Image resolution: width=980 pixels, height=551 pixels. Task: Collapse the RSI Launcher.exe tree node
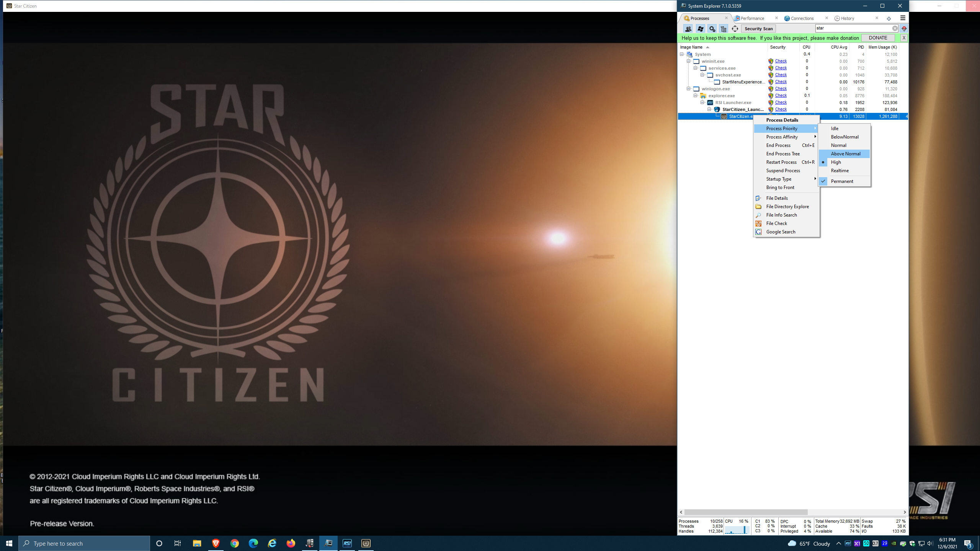point(702,103)
